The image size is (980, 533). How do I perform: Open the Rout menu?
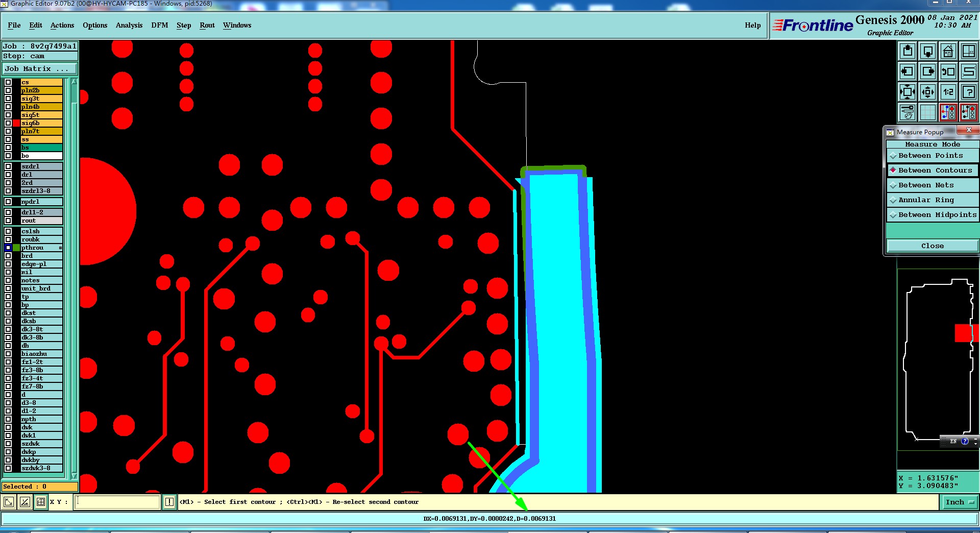point(207,25)
